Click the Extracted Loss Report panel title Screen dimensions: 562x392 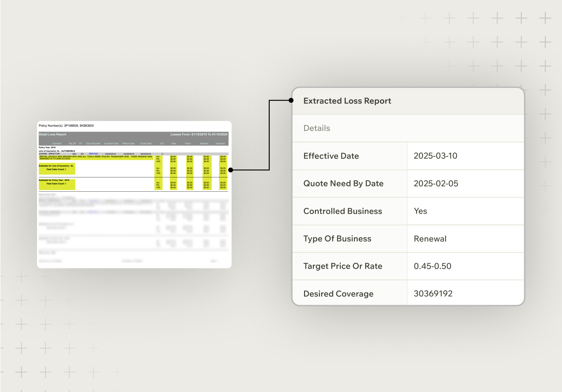coord(347,101)
